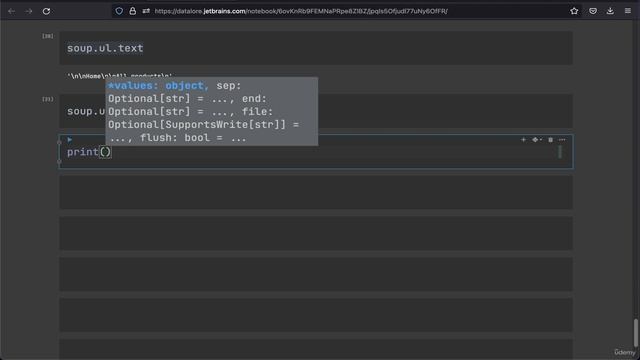Select the '*values: object,' hint in tooltip
Viewport: 640px width, 360px height.
point(158,86)
